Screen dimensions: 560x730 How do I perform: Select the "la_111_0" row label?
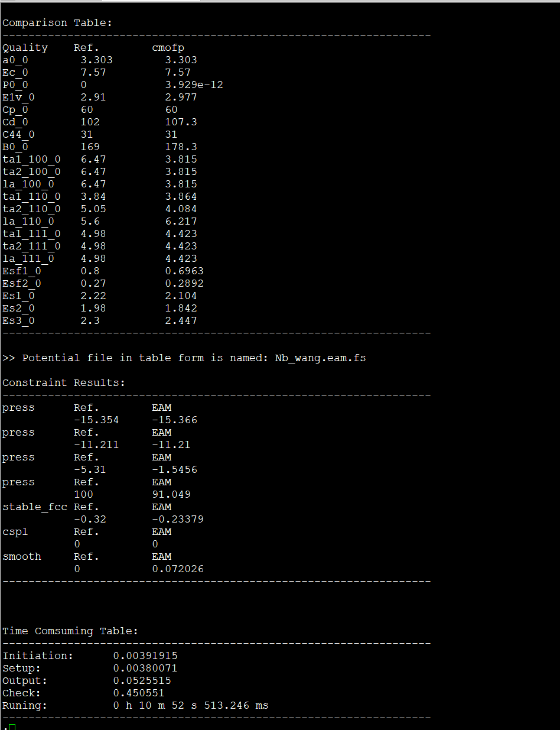(28, 259)
